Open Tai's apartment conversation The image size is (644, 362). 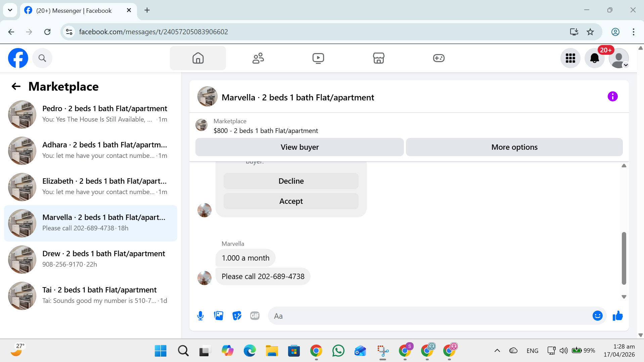coord(91,296)
